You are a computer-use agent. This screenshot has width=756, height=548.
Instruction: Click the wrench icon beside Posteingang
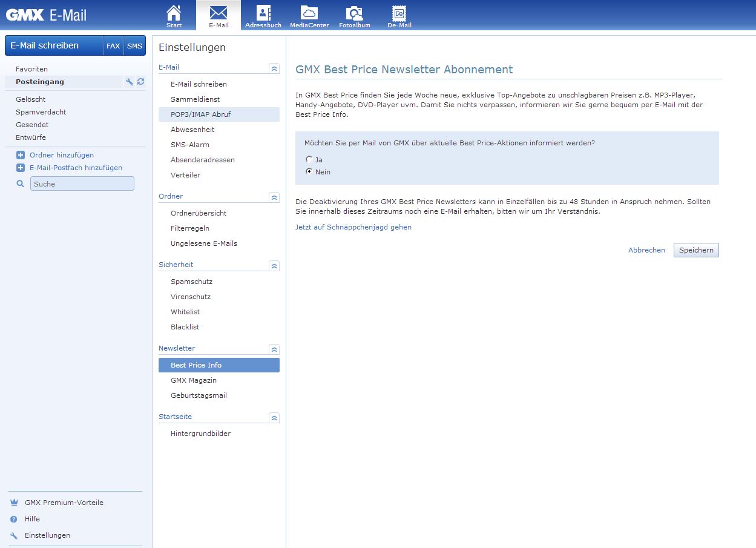click(130, 82)
